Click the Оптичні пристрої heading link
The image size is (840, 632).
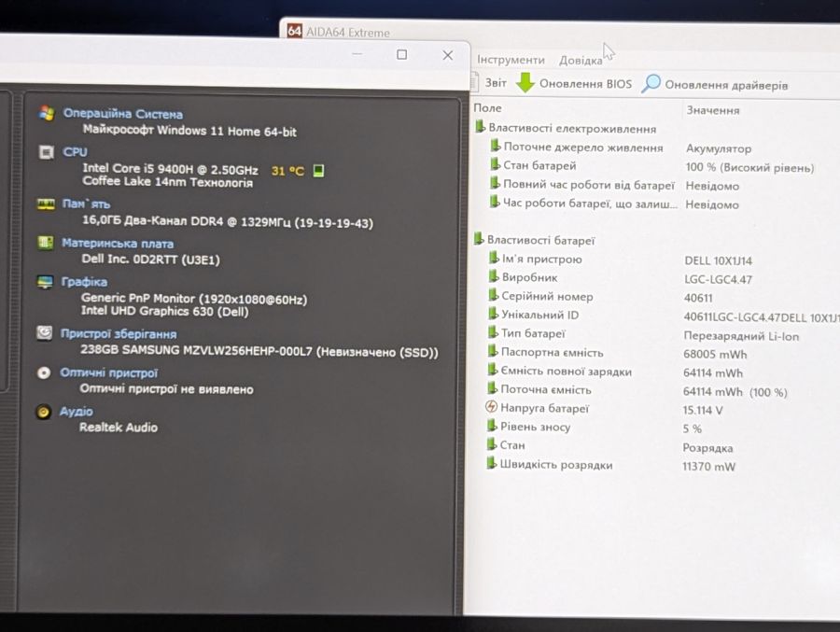tap(109, 372)
